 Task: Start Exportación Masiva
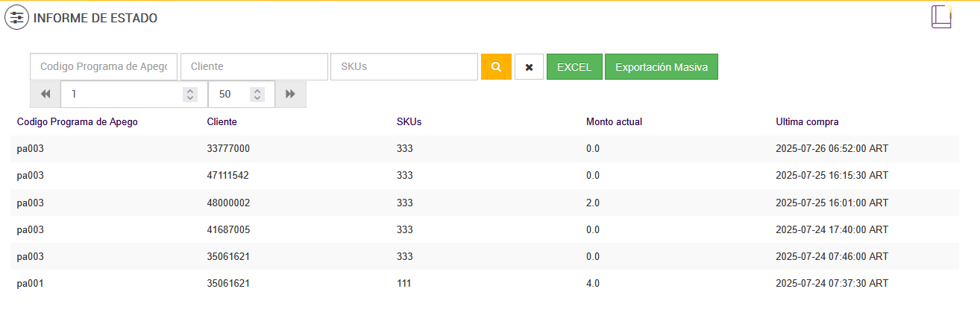coord(661,66)
